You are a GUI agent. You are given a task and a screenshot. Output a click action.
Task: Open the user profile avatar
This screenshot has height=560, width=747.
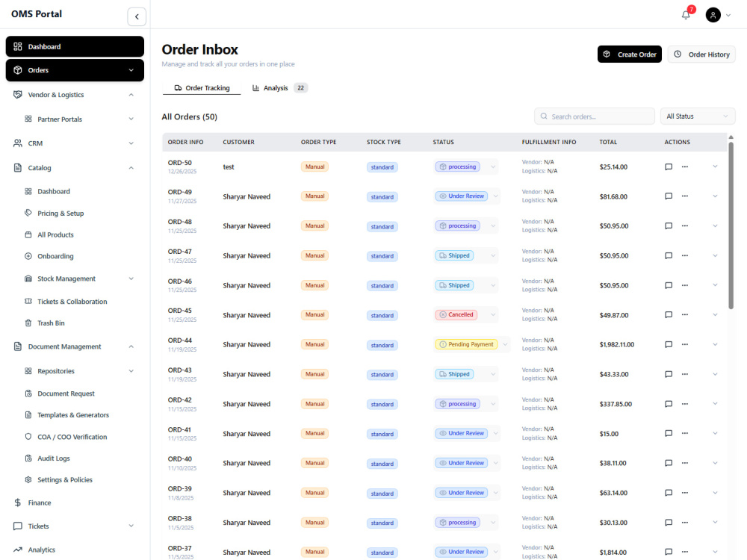[x=713, y=15]
